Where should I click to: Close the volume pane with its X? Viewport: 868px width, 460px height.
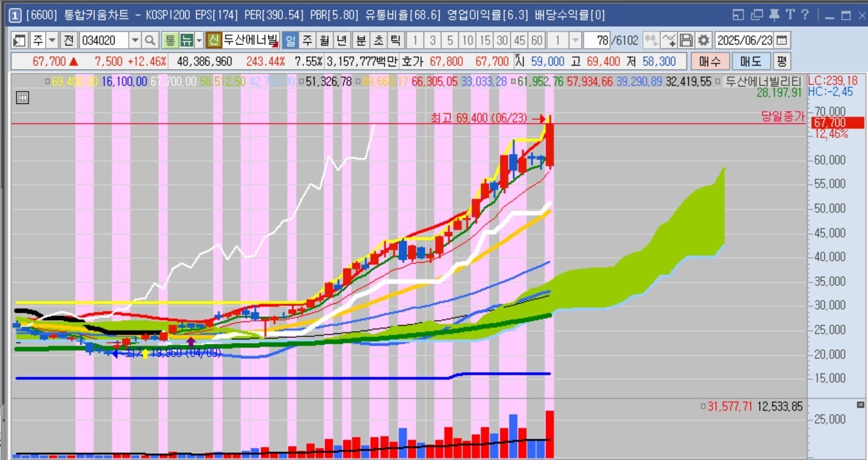pyautogui.click(x=861, y=405)
